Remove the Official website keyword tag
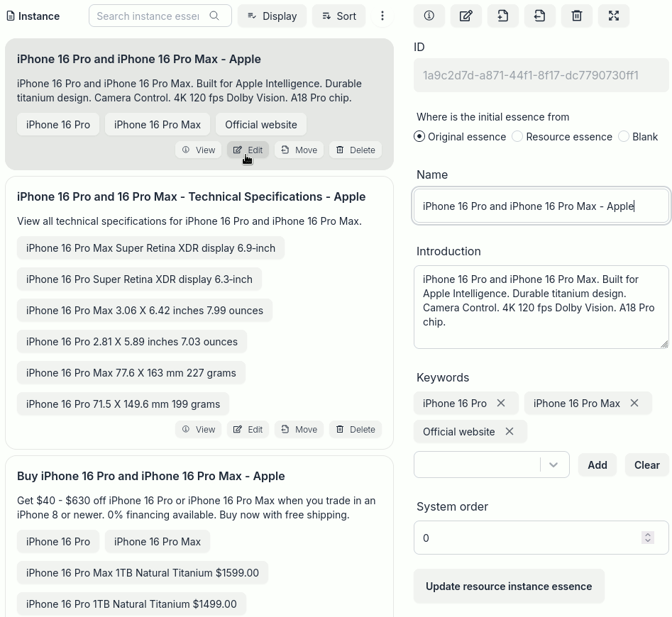The width and height of the screenshot is (672, 617). (x=509, y=432)
